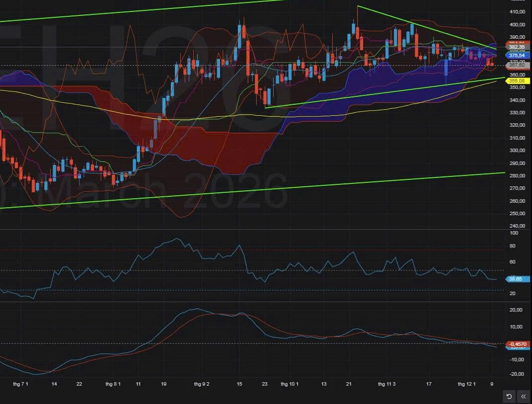
Task: Select the red -0,4570 MACD label
Action: [517, 344]
